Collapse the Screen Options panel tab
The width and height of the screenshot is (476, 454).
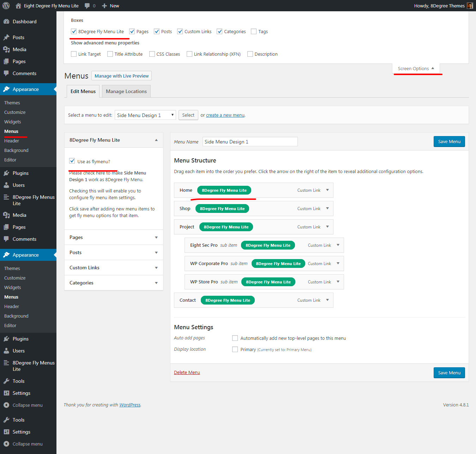(416, 68)
